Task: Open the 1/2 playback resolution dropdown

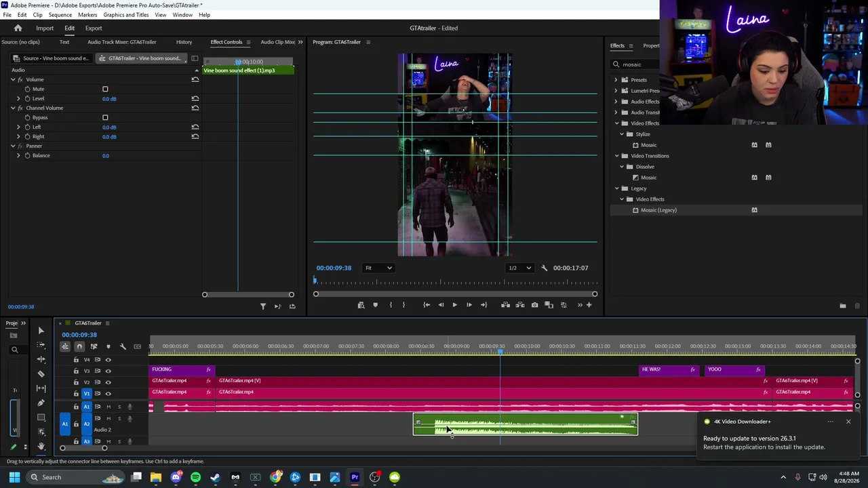Action: pos(520,268)
